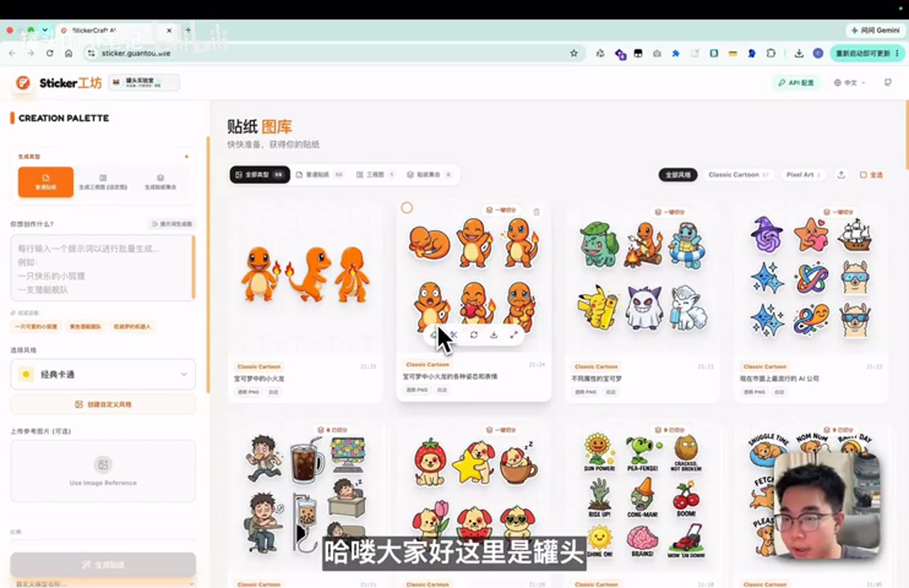Expand the 经典卡通 style dropdown

tap(103, 374)
